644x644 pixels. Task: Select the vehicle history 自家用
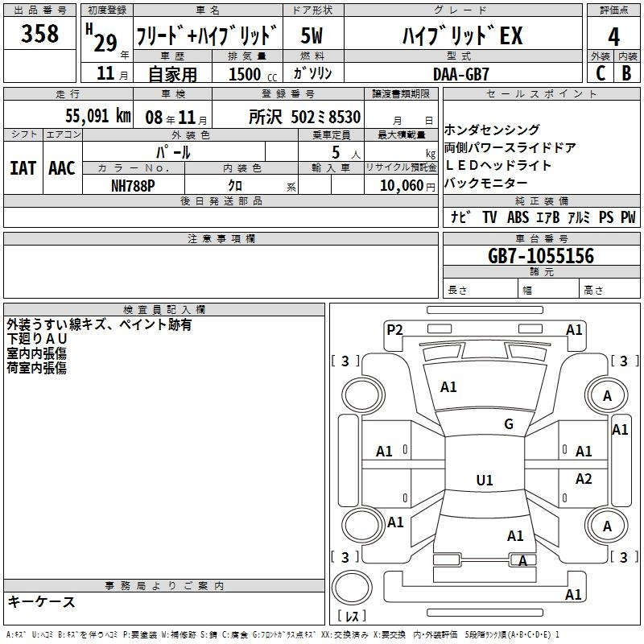pyautogui.click(x=172, y=74)
